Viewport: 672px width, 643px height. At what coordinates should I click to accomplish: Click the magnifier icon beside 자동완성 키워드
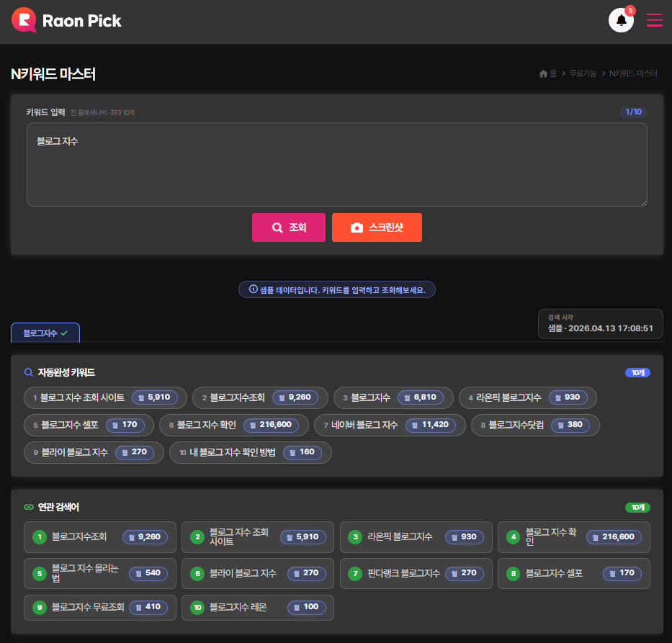coord(29,372)
